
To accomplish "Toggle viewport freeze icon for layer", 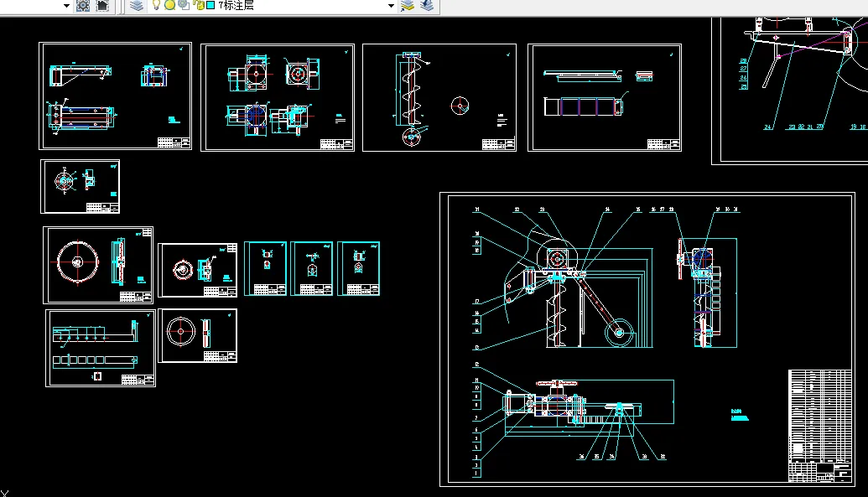I will tap(184, 5).
